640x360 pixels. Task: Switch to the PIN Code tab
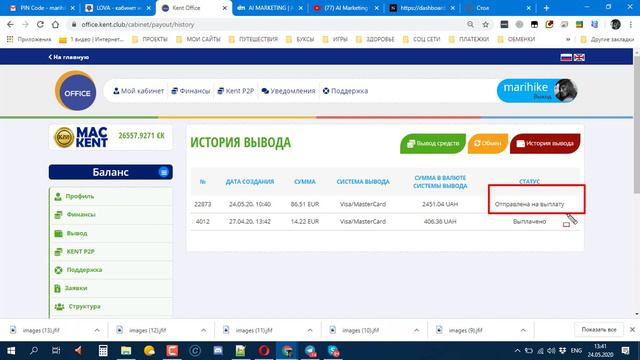click(43, 8)
